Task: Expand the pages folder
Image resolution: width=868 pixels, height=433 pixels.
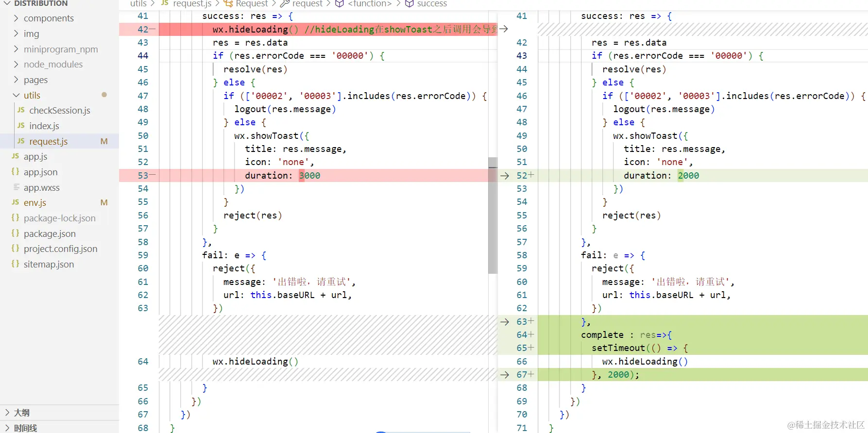Action: pyautogui.click(x=16, y=80)
